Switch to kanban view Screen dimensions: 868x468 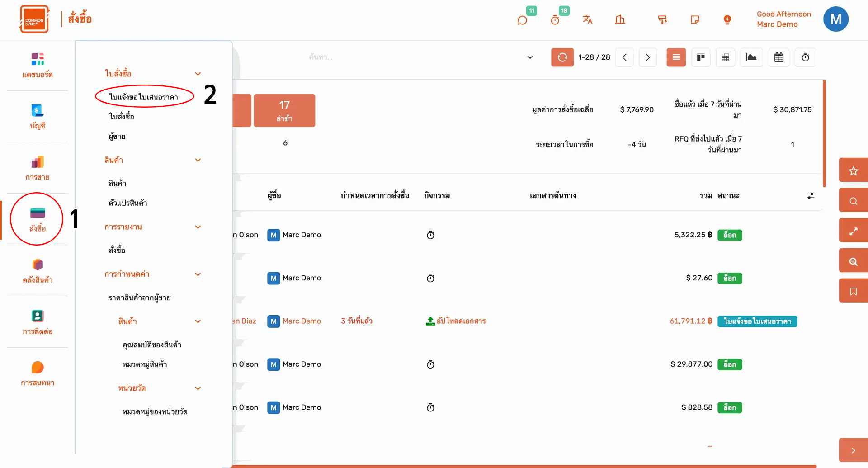(701, 57)
